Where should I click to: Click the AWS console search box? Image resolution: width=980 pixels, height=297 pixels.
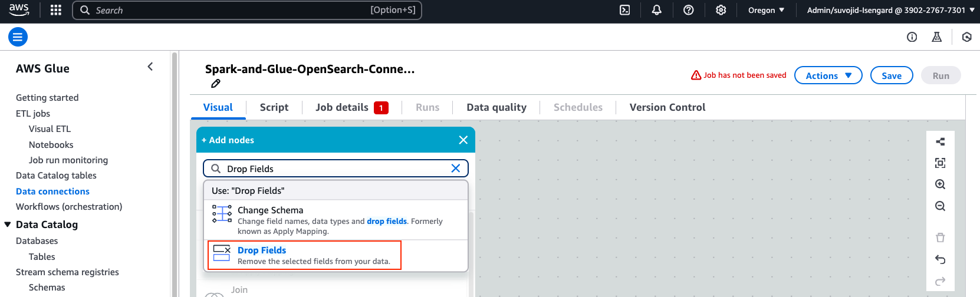click(x=247, y=10)
